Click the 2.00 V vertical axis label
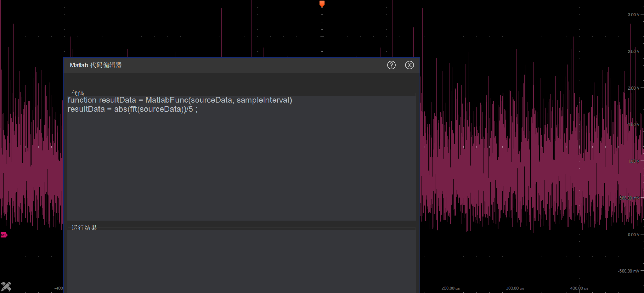The image size is (644, 293). point(633,88)
